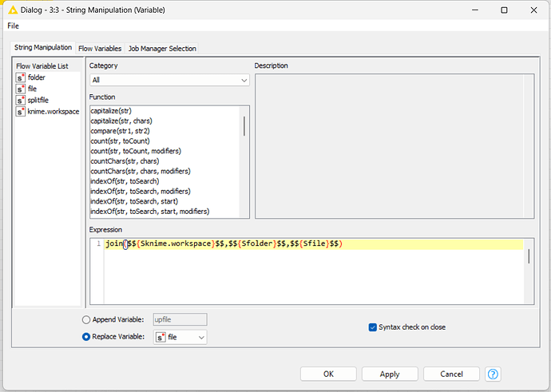Maximize the dialog window
551x392 pixels.
504,10
